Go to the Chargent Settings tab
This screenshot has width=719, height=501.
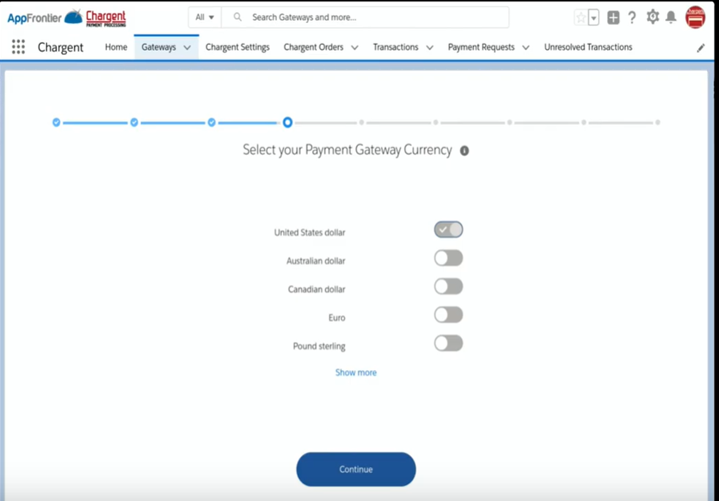(x=237, y=47)
